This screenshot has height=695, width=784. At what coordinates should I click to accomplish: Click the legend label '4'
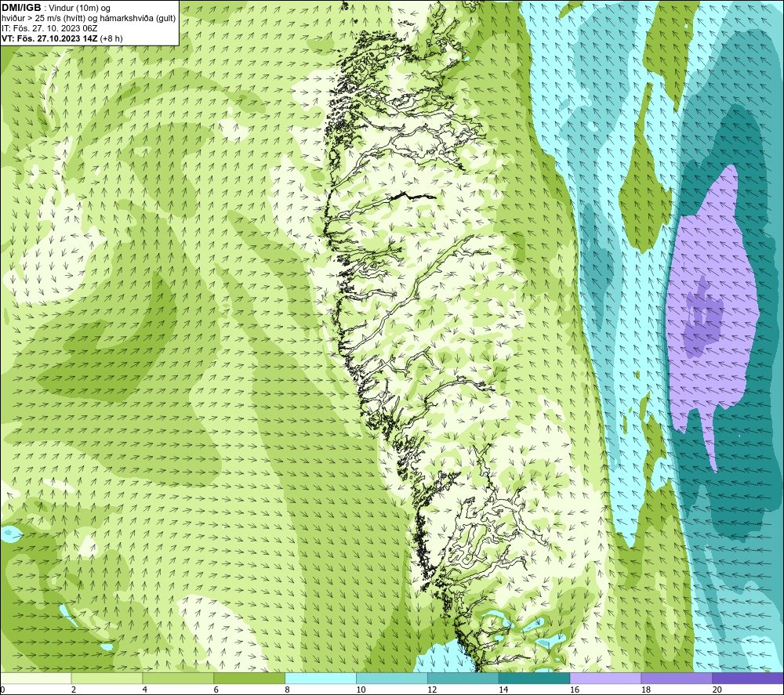(x=145, y=690)
